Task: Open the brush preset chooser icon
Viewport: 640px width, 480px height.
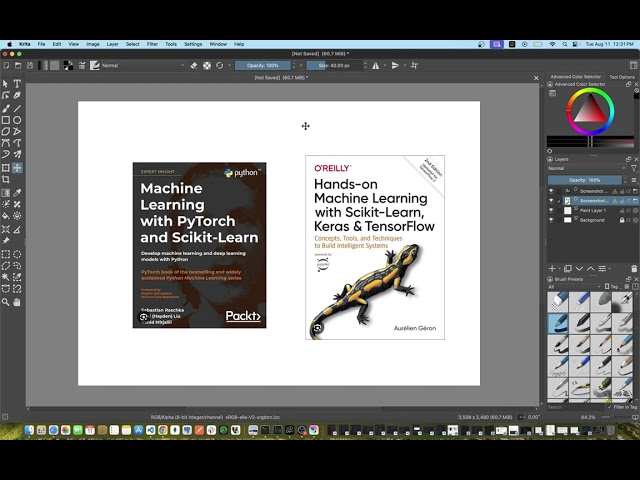Action: coord(95,65)
